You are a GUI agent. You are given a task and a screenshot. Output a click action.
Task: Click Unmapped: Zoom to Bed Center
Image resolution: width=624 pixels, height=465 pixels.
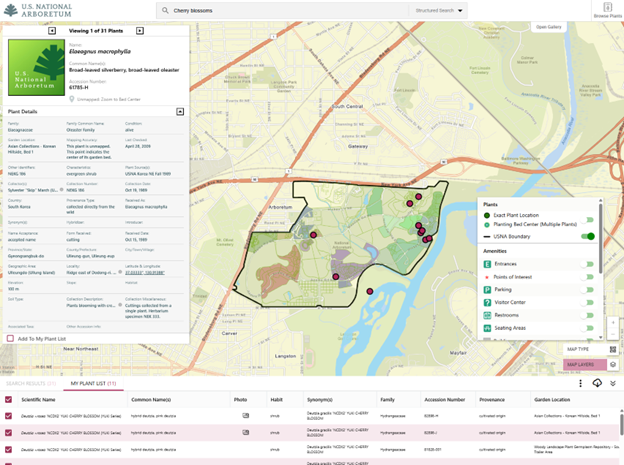[109, 99]
